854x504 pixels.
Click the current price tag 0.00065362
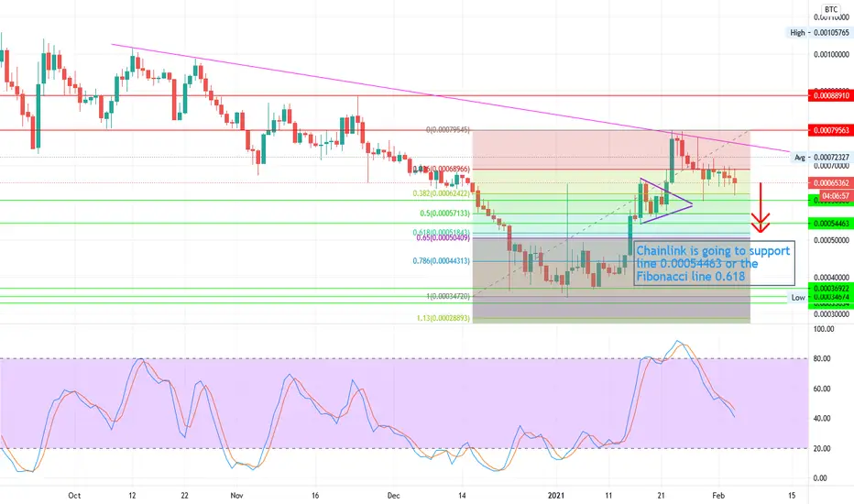tap(830, 182)
